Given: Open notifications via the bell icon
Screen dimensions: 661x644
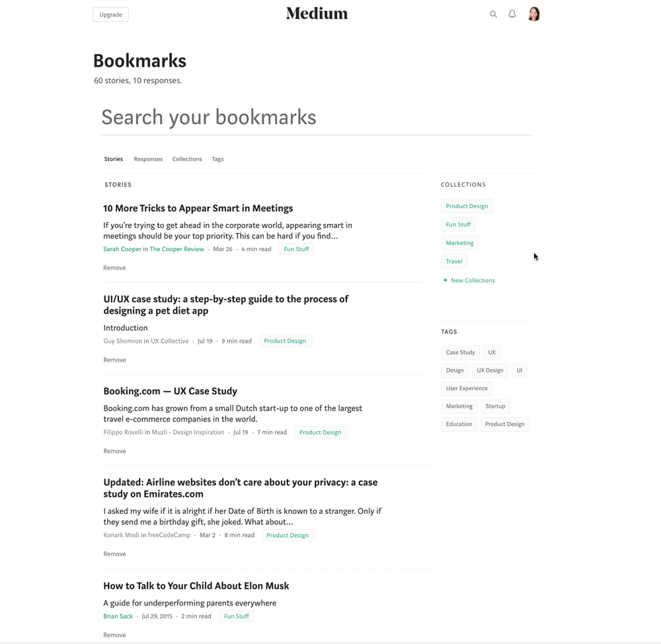Looking at the screenshot, I should pos(512,14).
